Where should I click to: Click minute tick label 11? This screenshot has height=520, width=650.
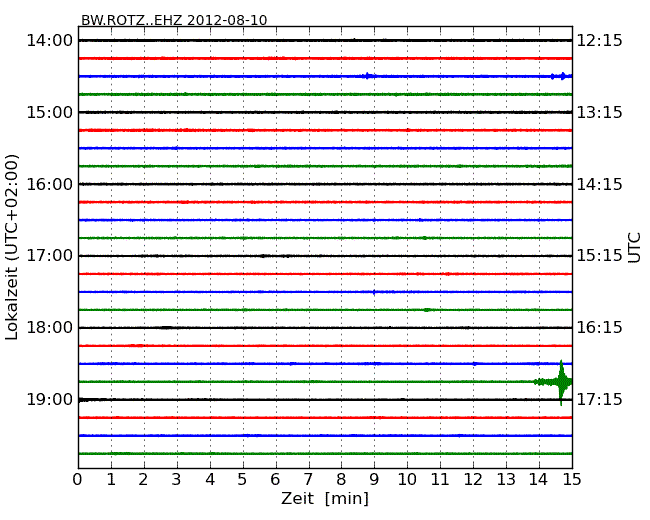(440, 480)
